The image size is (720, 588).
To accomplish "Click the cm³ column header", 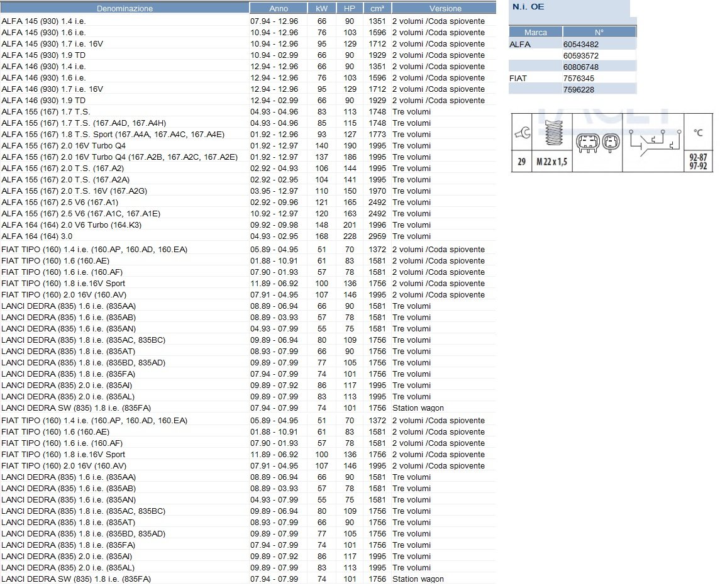I will (377, 8).
